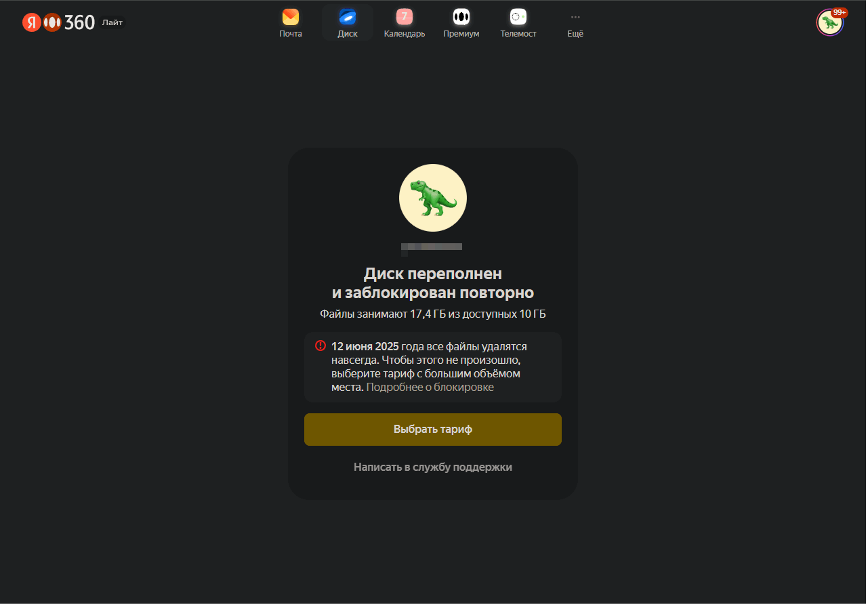Open the Премиум section

point(461,23)
